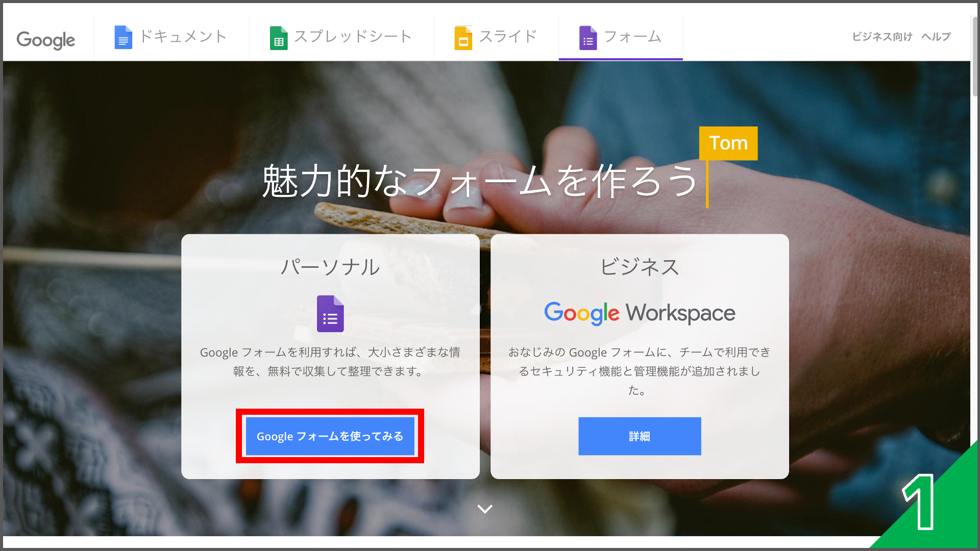The image size is (980, 551).
Task: Click the ビジネス heading
Action: click(640, 267)
